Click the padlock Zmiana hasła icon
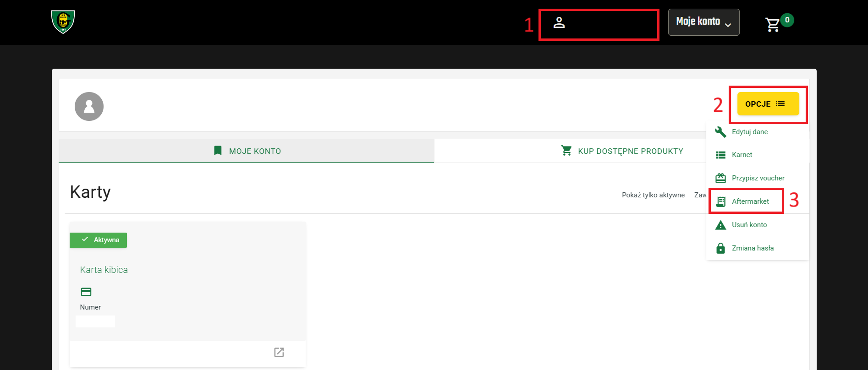Screen dimensions: 868x370 tap(720, 248)
